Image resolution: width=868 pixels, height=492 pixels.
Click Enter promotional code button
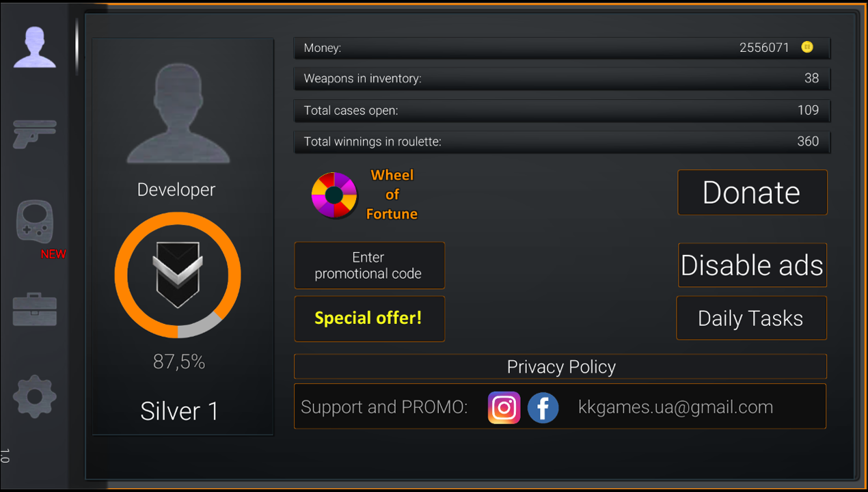click(370, 265)
